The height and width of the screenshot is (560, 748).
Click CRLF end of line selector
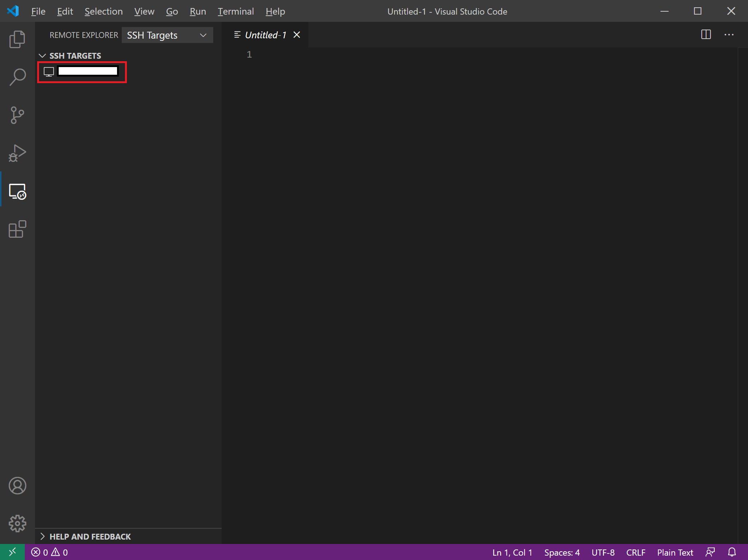[635, 552]
